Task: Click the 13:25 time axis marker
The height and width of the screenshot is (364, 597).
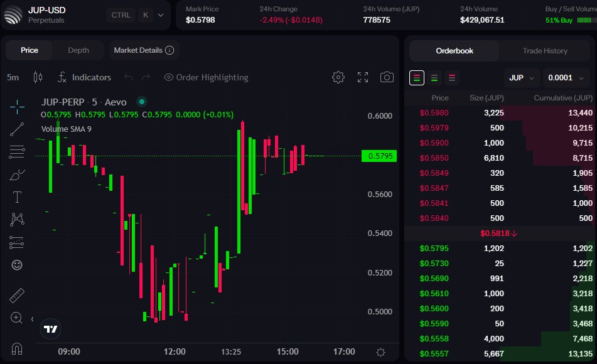Action: click(x=231, y=352)
